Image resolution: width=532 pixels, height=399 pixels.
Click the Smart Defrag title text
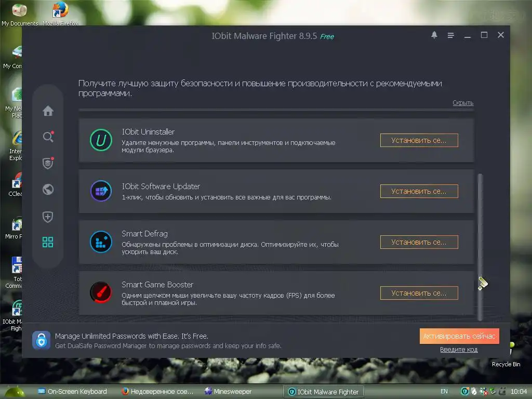[144, 233]
